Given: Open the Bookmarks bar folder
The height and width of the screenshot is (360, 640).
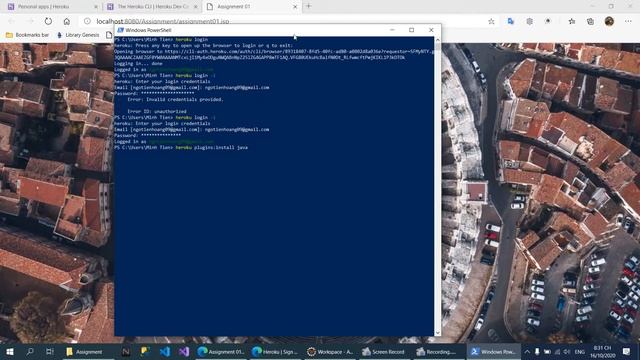Looking at the screenshot, I should click(27, 35).
